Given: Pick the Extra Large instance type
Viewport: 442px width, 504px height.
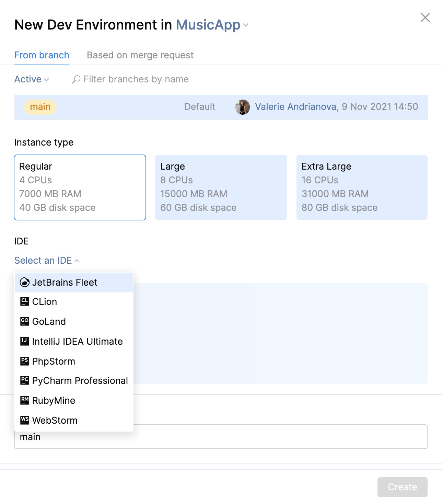Looking at the screenshot, I should pyautogui.click(x=362, y=187).
